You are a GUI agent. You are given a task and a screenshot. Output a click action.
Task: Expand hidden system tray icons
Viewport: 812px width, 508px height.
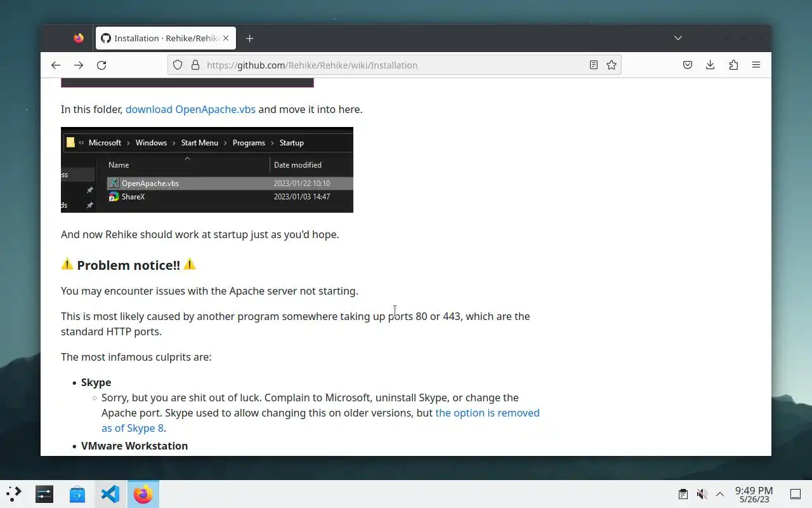720,494
